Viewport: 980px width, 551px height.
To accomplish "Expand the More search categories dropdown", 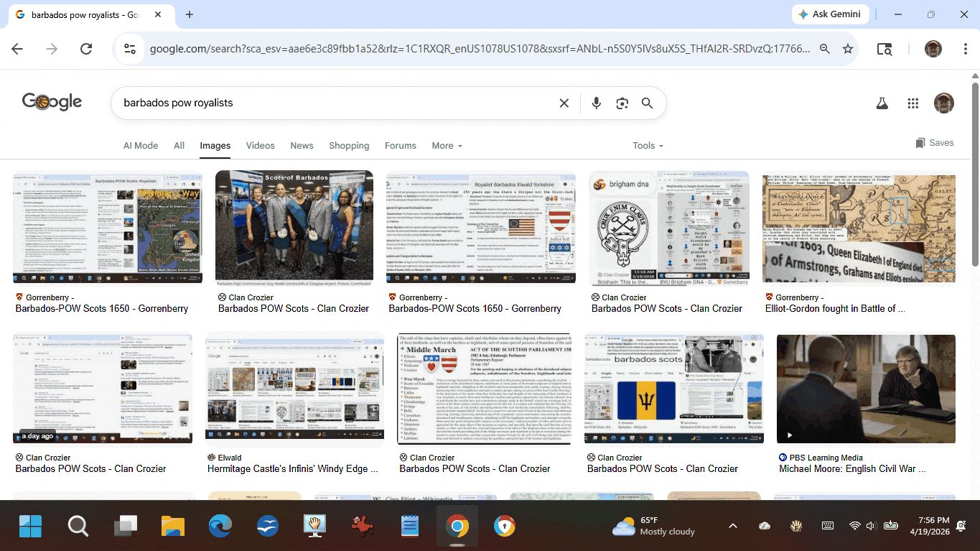I will click(x=447, y=146).
